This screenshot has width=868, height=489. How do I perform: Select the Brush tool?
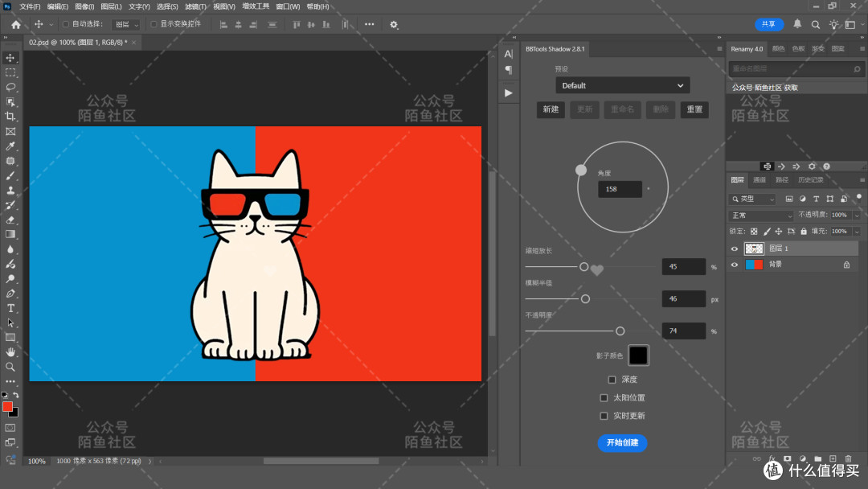point(10,175)
